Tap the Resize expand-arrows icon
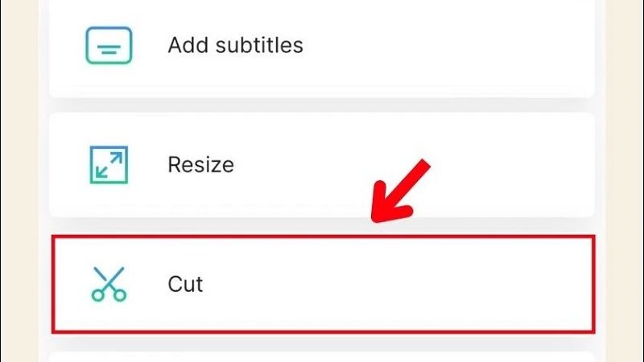The image size is (644, 362). coord(108,165)
